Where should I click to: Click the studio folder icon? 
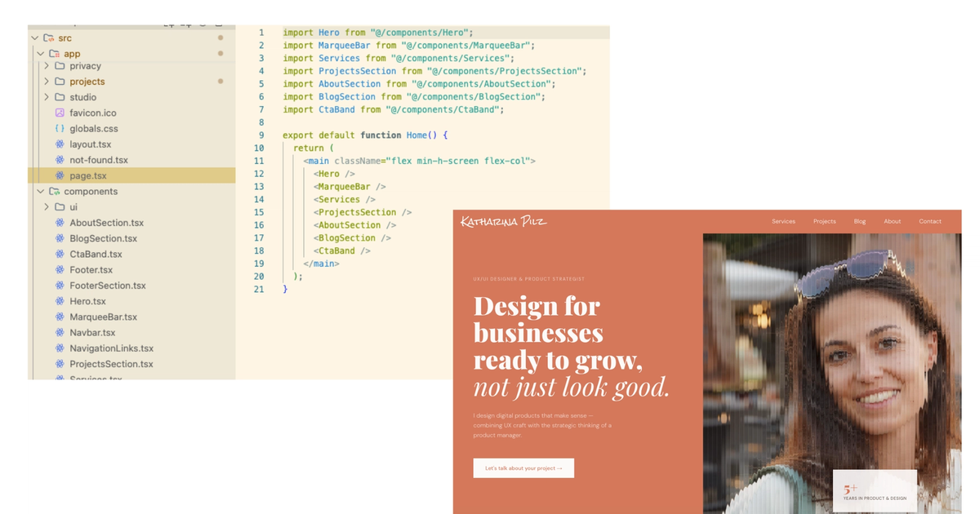click(x=60, y=97)
